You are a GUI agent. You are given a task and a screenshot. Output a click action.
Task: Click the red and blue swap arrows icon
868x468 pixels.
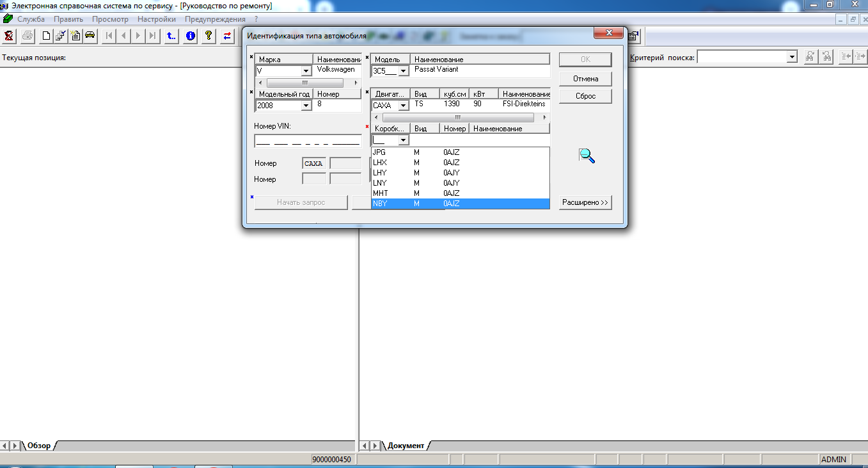click(x=226, y=36)
